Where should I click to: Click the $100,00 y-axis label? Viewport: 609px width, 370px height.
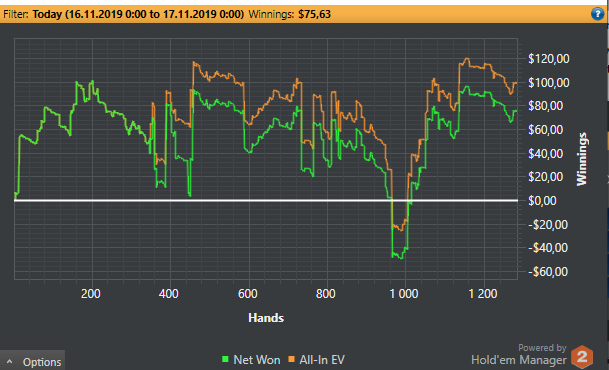click(x=548, y=82)
